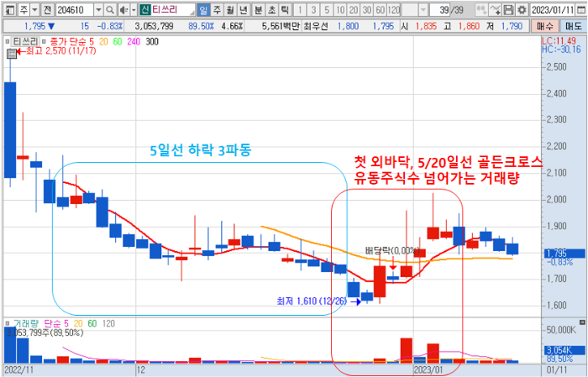The height and width of the screenshot is (377, 588).
Task: Click the 매도 sell button
Action: [573, 26]
